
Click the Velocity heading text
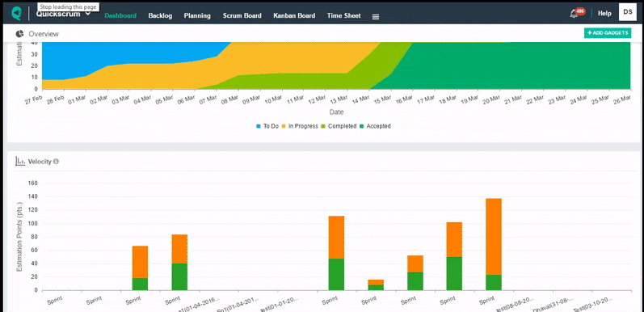point(40,162)
